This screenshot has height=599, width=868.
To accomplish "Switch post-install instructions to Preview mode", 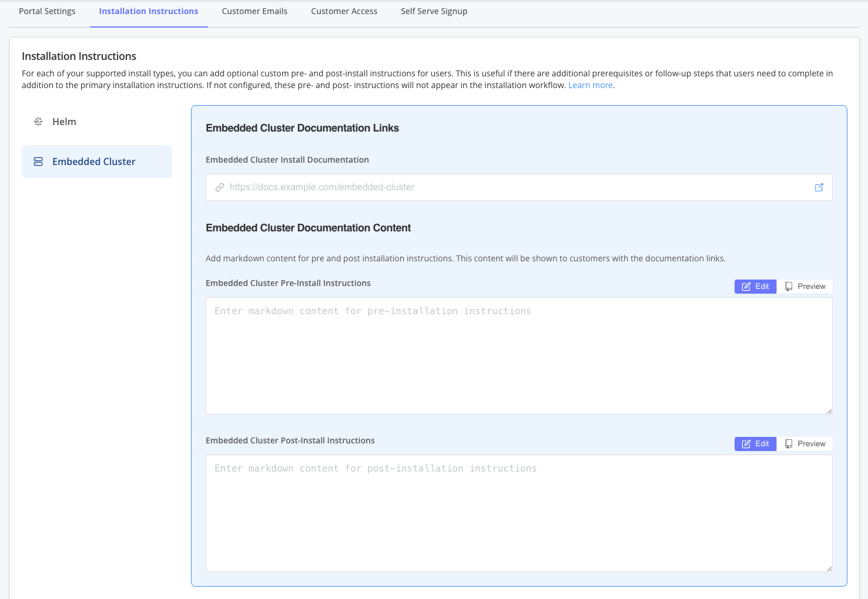I will tap(806, 443).
